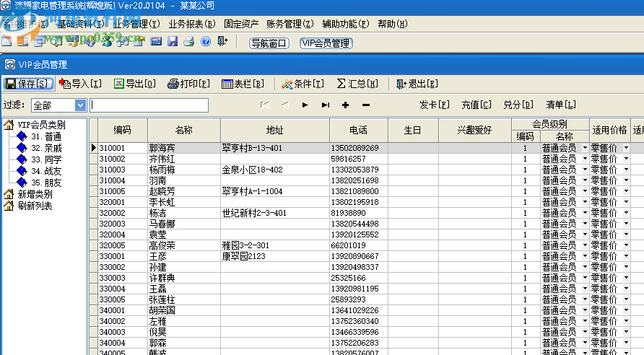The width and height of the screenshot is (644, 355).
Task: Select 34. 战友 category in tree
Action: tap(46, 171)
